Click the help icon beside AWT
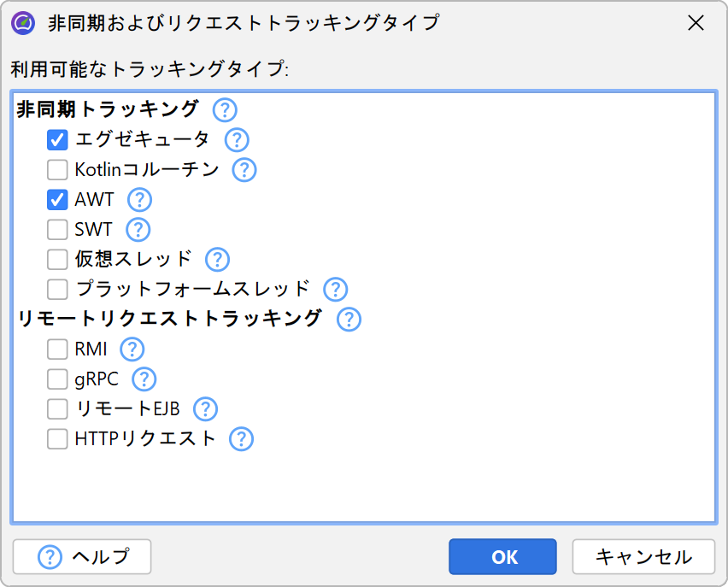The width and height of the screenshot is (728, 587). [x=139, y=199]
